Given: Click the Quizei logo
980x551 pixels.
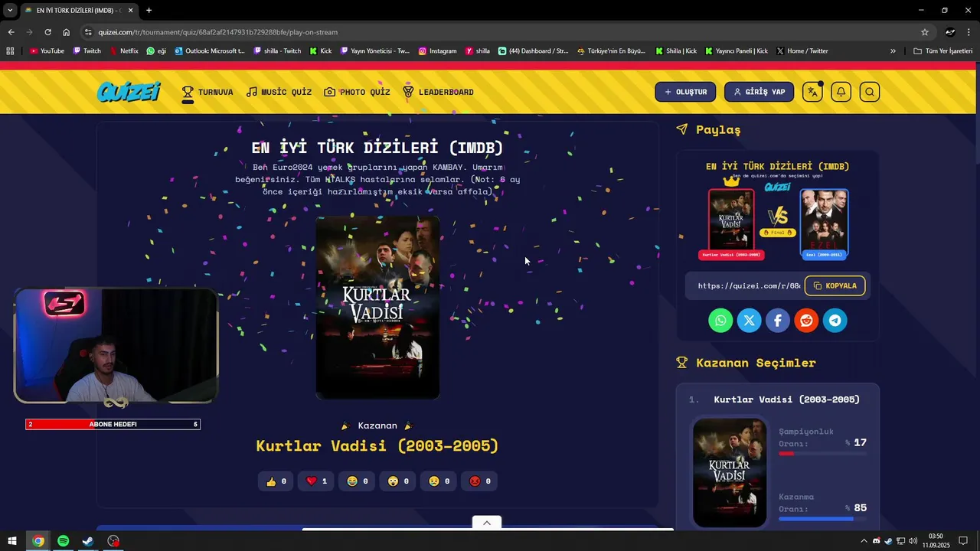Looking at the screenshot, I should 129,92.
